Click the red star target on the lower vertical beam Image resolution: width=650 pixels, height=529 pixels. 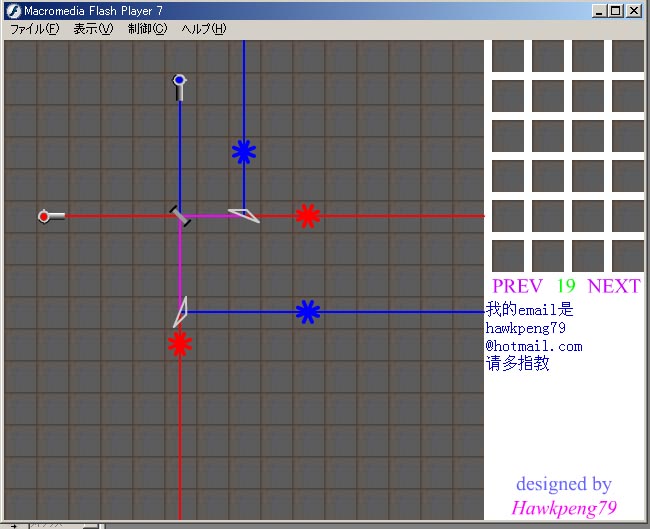point(180,344)
